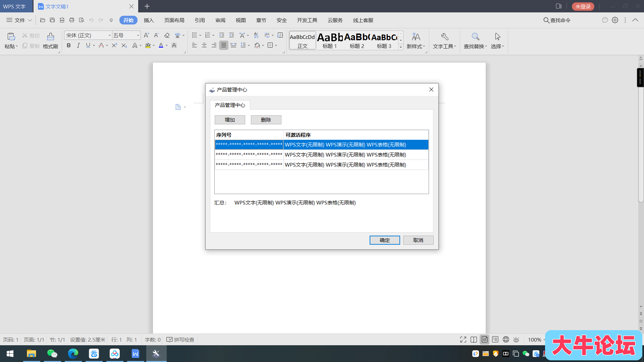The width and height of the screenshot is (644, 362).
Task: Toggle show/hide paragraph marks button
Action: point(267,35)
